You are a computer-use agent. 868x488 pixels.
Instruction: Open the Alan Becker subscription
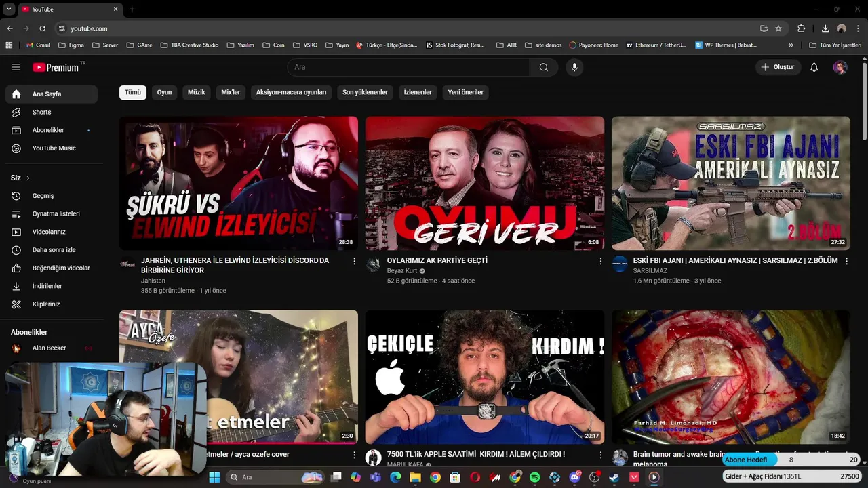point(52,348)
